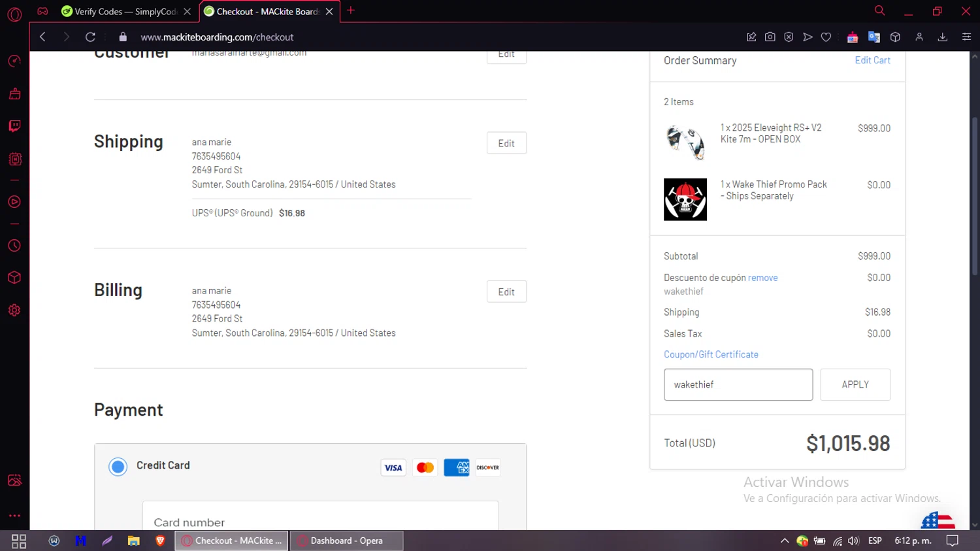Open the Edit Cart link

[872, 60]
